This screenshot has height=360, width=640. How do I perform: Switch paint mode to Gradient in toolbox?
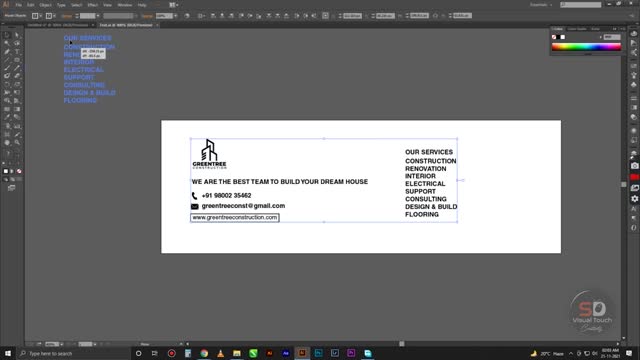click(x=12, y=171)
